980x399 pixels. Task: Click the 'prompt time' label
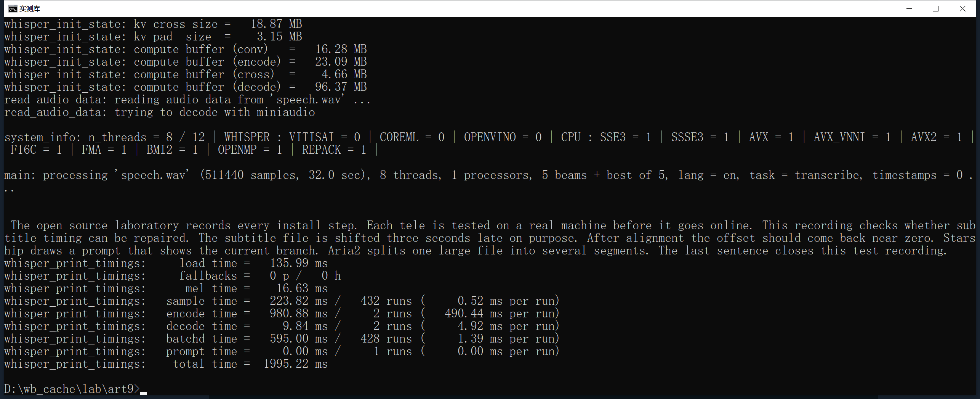202,351
